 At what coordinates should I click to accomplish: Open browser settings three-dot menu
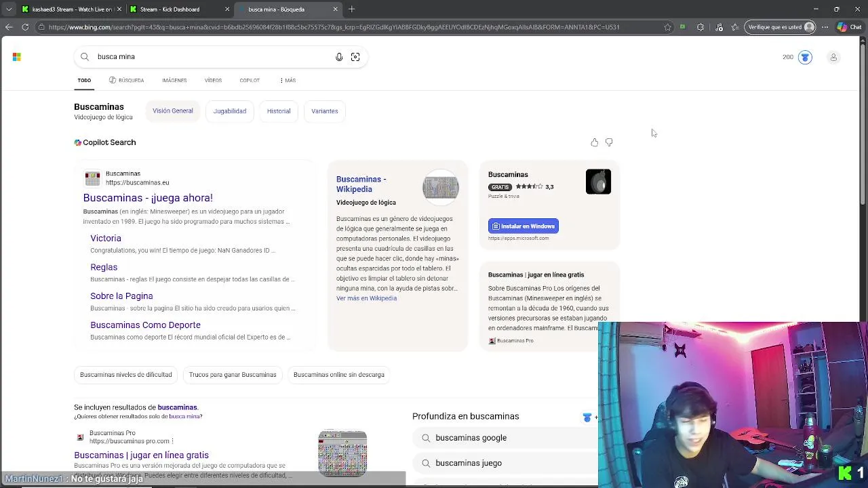[x=825, y=27]
